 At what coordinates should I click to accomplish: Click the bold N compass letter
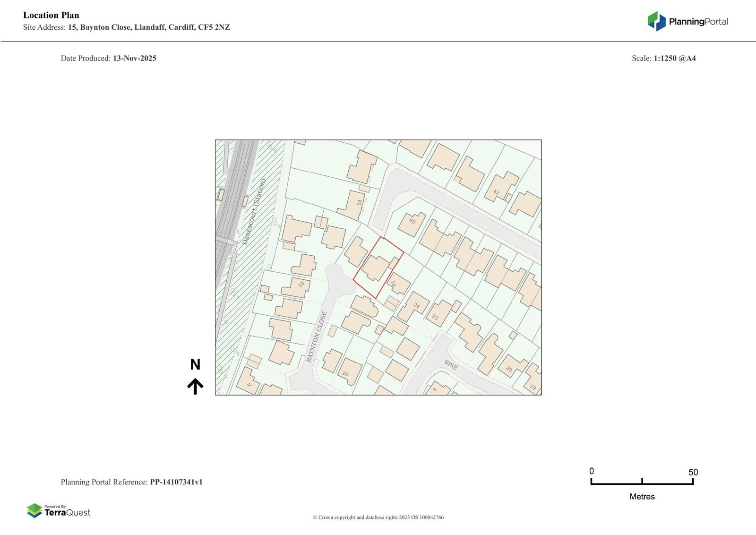point(195,365)
